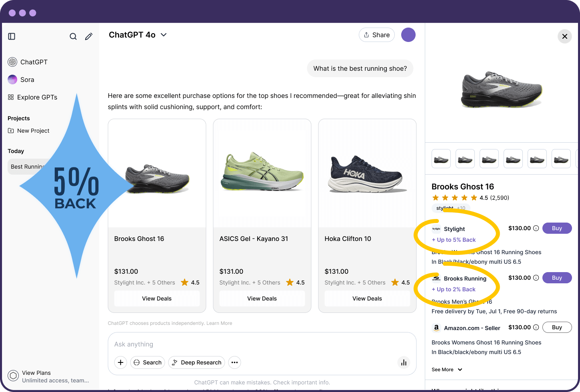Open Sora from the sidebar
The width and height of the screenshot is (580, 392).
(21, 80)
